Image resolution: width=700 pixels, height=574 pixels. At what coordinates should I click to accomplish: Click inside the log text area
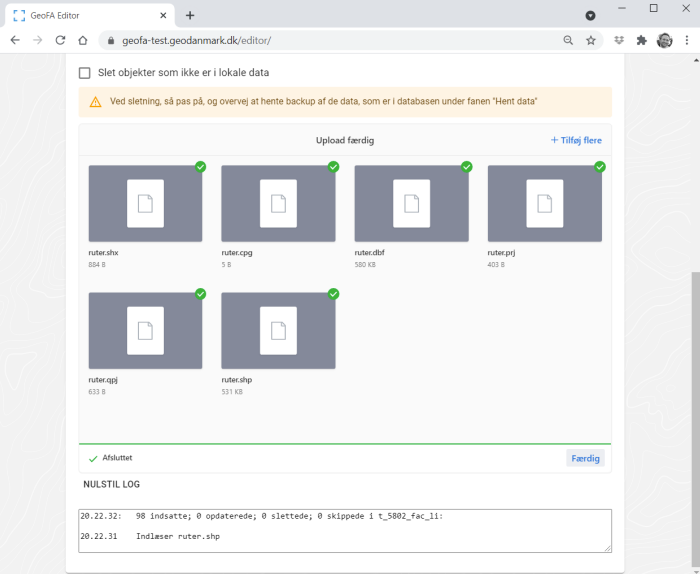tap(345, 531)
